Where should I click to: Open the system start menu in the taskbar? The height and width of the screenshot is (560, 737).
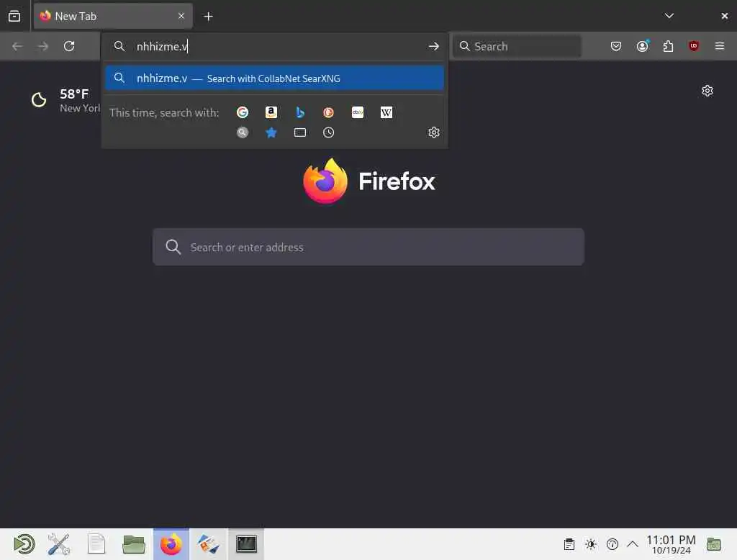[x=24, y=544]
